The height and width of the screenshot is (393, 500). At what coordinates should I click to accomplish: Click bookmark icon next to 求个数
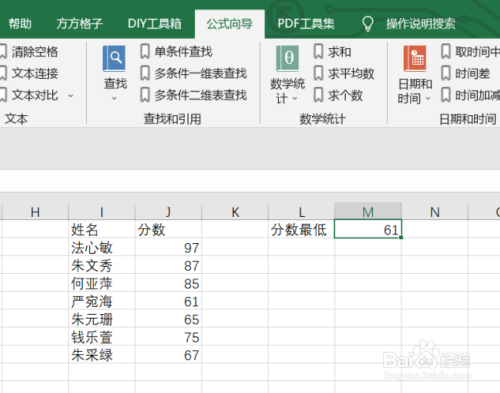[319, 95]
